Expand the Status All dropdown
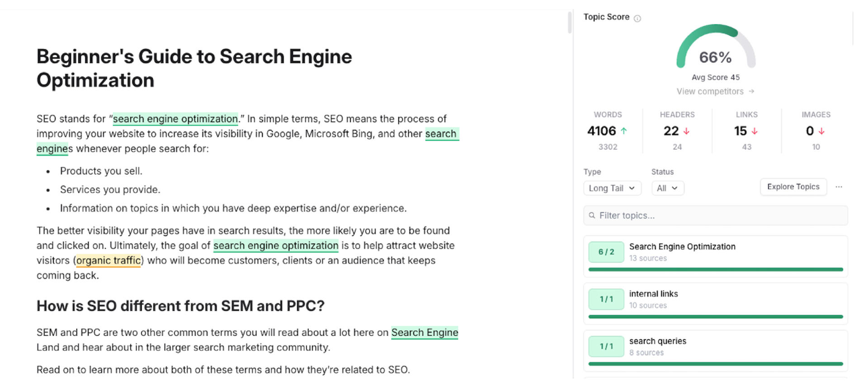The height and width of the screenshot is (391, 868). 667,188
